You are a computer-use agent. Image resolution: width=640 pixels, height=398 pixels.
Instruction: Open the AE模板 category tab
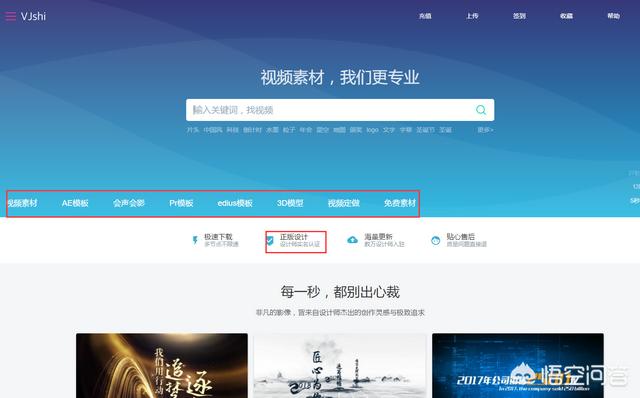(75, 203)
